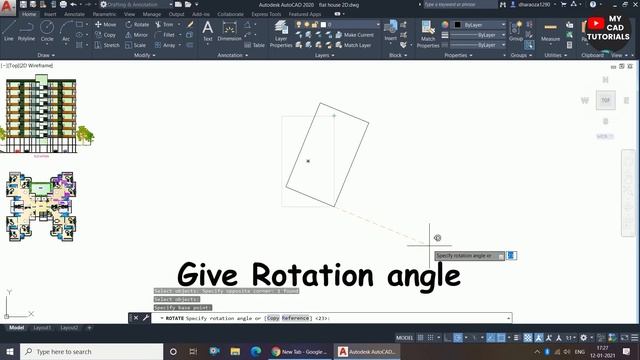Screen dimensions: 640x360
Task: Click rotation angle input field near cursor
Action: pos(511,256)
